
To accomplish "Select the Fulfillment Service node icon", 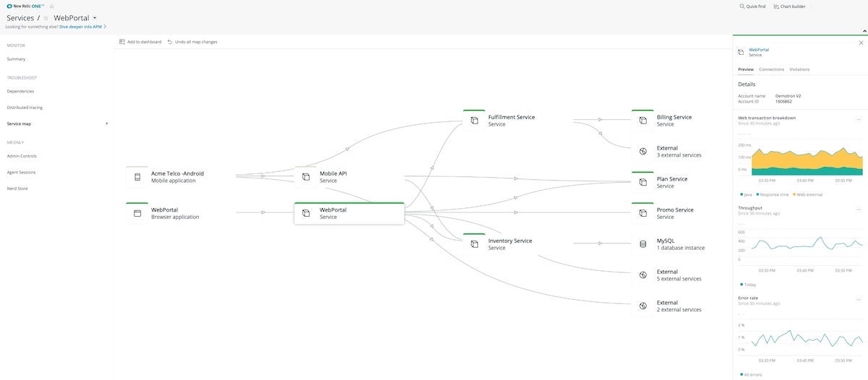I will coord(475,121).
